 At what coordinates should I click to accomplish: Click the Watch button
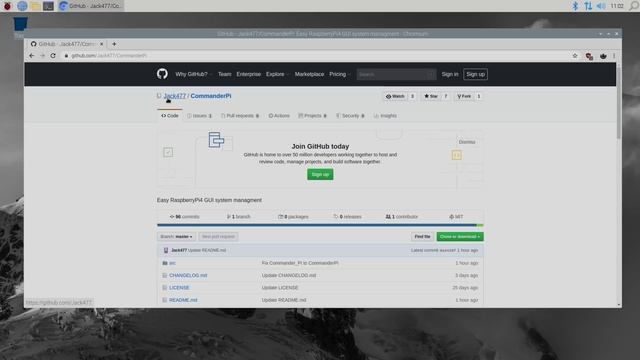pyautogui.click(x=395, y=96)
